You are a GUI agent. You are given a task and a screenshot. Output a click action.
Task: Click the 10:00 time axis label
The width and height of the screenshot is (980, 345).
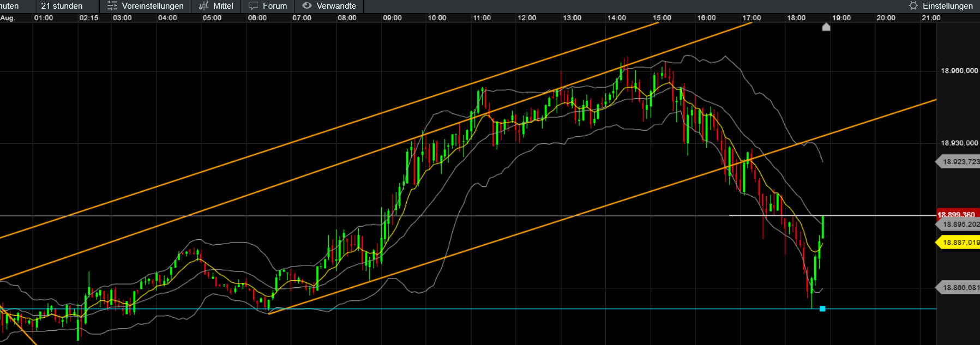pyautogui.click(x=437, y=18)
